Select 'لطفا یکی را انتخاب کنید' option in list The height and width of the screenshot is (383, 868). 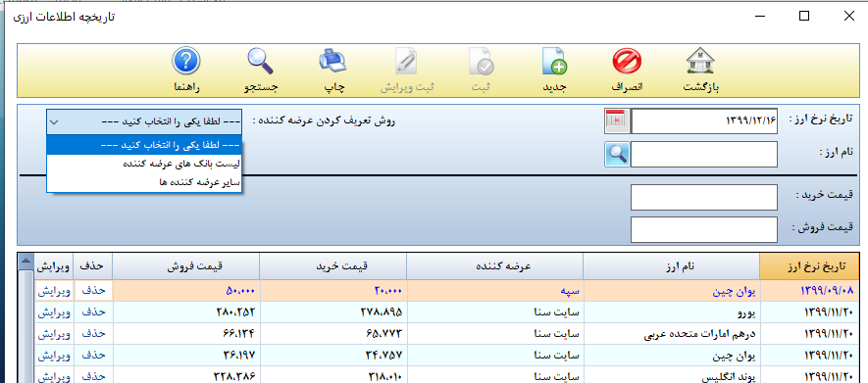pyautogui.click(x=144, y=145)
